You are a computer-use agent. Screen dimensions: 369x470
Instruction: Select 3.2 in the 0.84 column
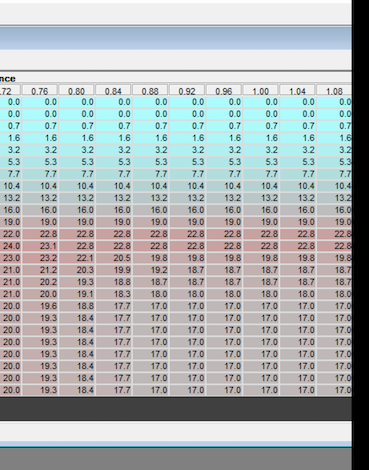click(114, 150)
